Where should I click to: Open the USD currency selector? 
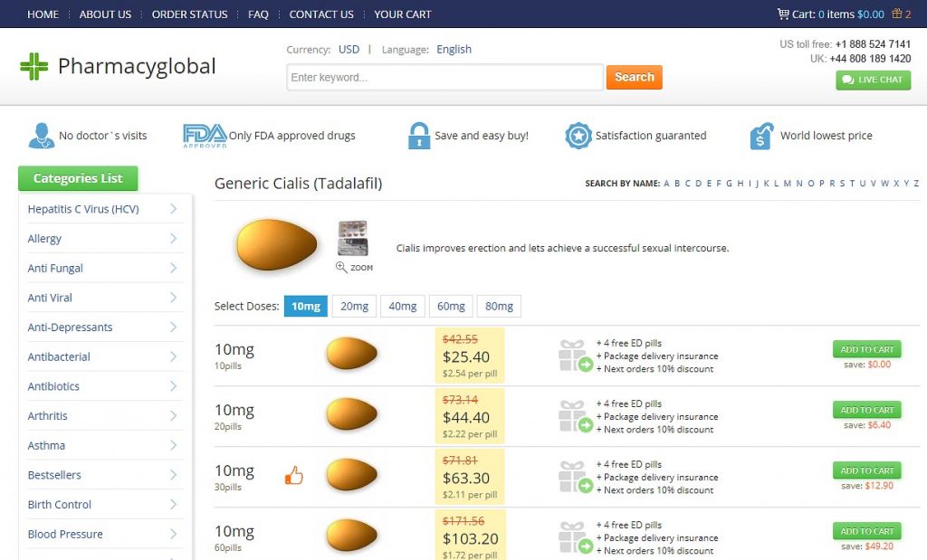(x=349, y=50)
